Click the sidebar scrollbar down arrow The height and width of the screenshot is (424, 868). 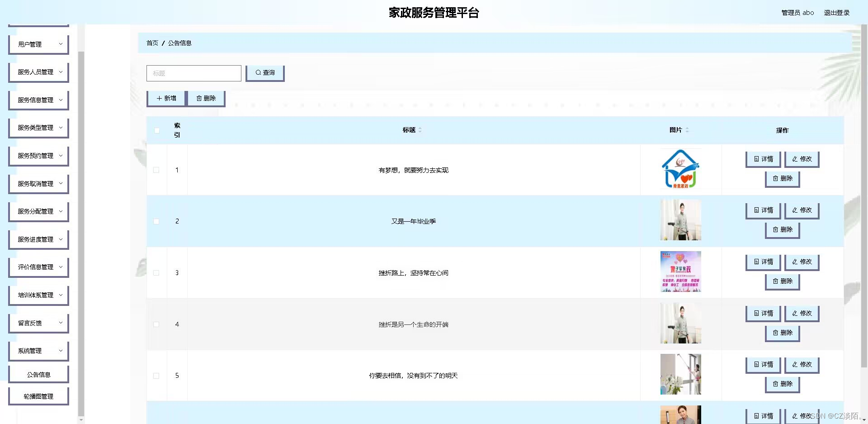click(x=81, y=420)
